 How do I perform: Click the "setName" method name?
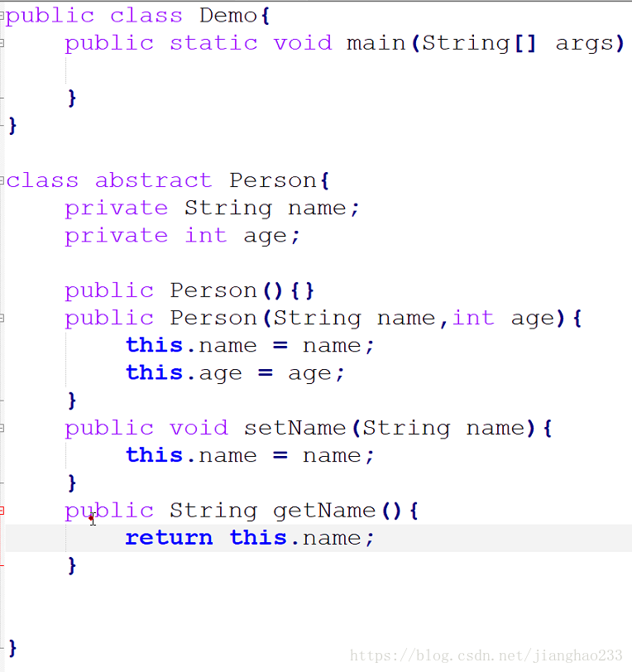tap(294, 428)
